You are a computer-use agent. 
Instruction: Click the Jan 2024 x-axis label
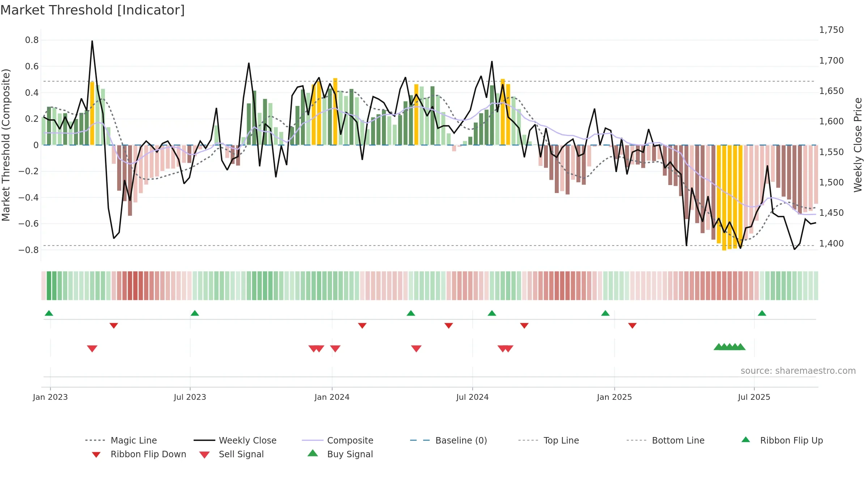click(x=332, y=397)
